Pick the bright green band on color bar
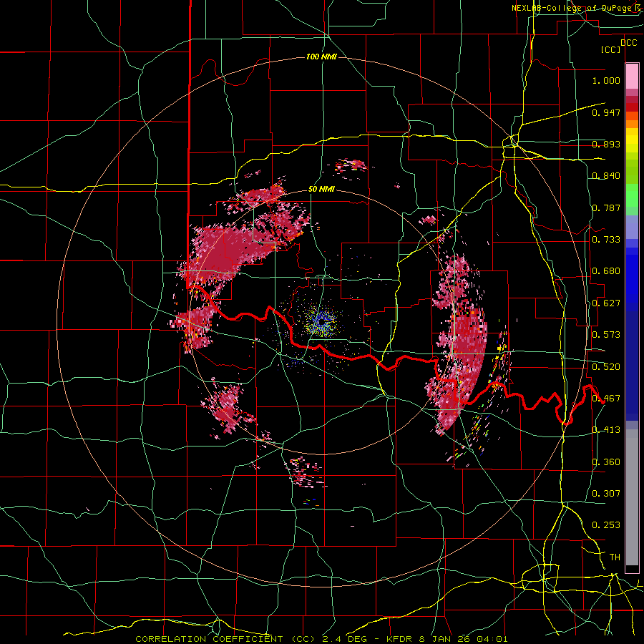 point(632,195)
